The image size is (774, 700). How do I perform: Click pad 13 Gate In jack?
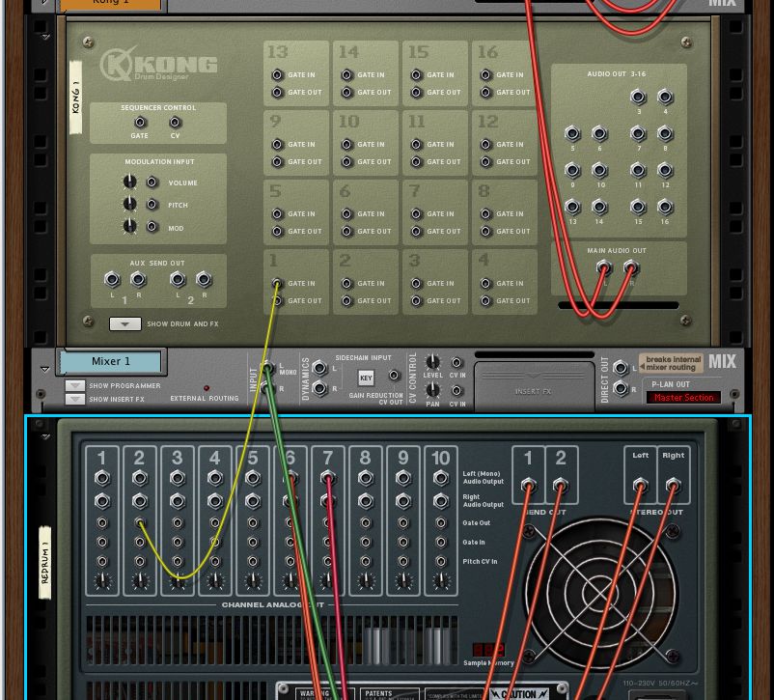coord(277,74)
